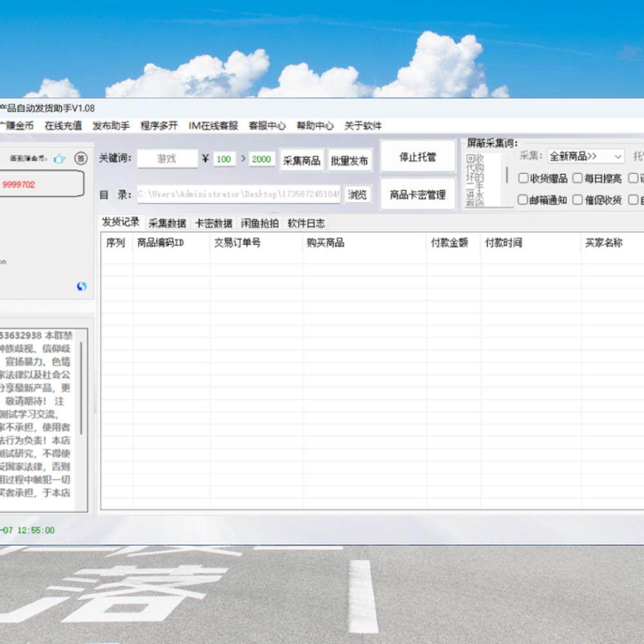Open the 客服中心 menu

[267, 126]
